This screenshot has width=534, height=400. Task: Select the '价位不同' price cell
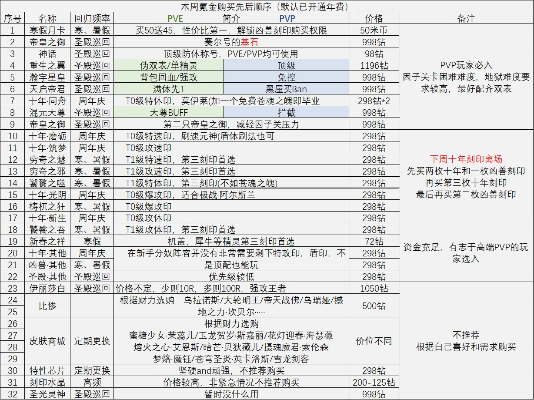(x=374, y=341)
